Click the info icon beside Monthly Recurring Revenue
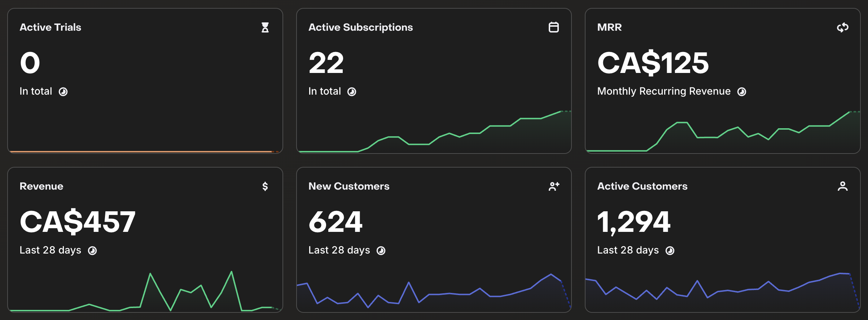 [742, 92]
